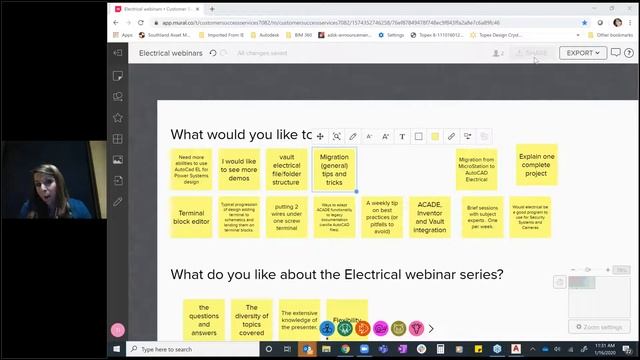Click the zoom slider handle
This screenshot has height=360, width=640.
(x=588, y=270)
